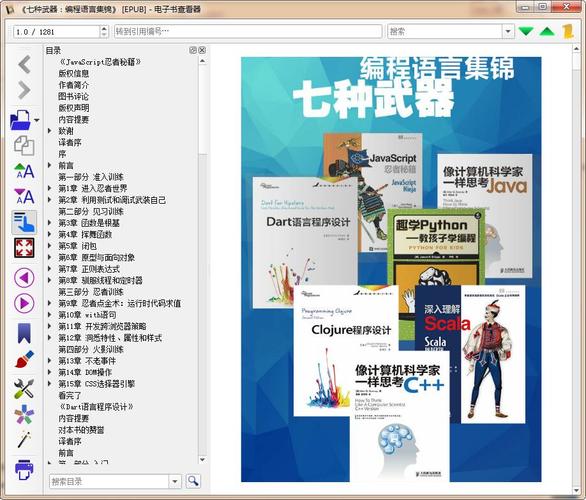Expand the 致谢 tree item
586x500 pixels.
(50, 131)
